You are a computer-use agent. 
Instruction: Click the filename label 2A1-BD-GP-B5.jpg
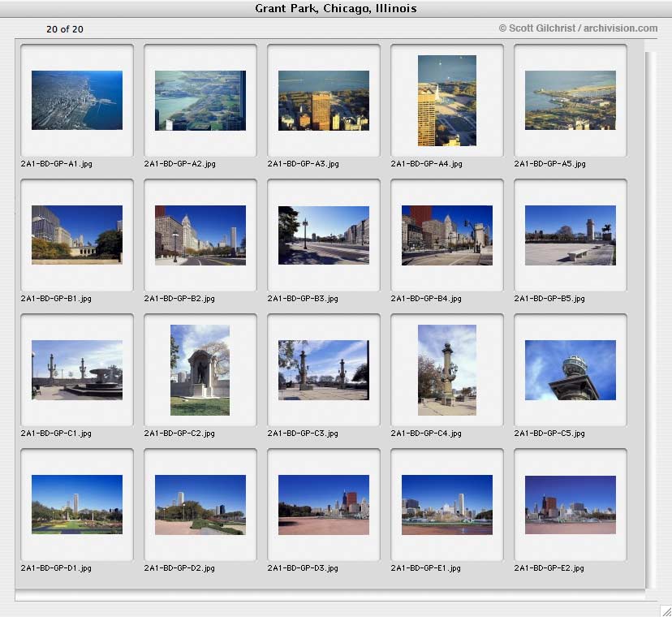point(549,299)
